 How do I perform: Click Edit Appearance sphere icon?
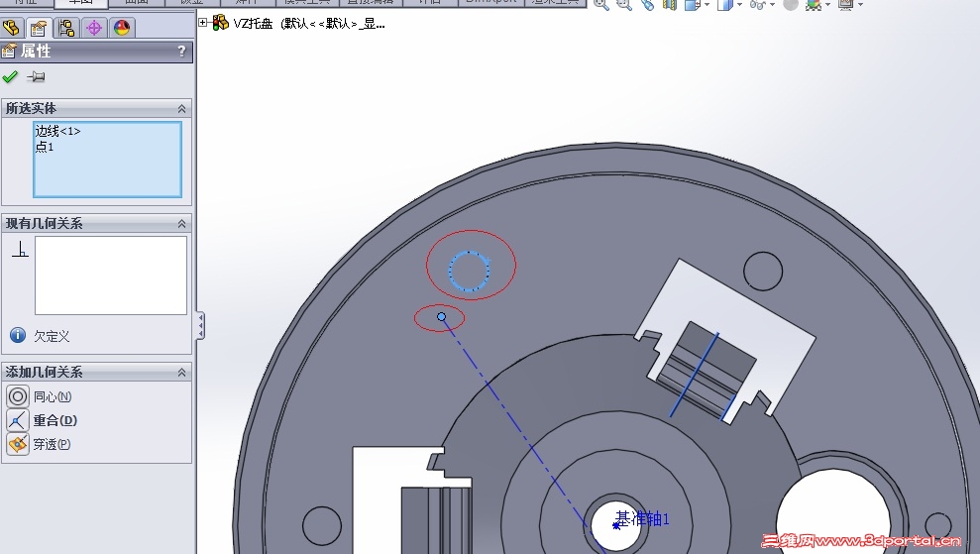(x=791, y=4)
